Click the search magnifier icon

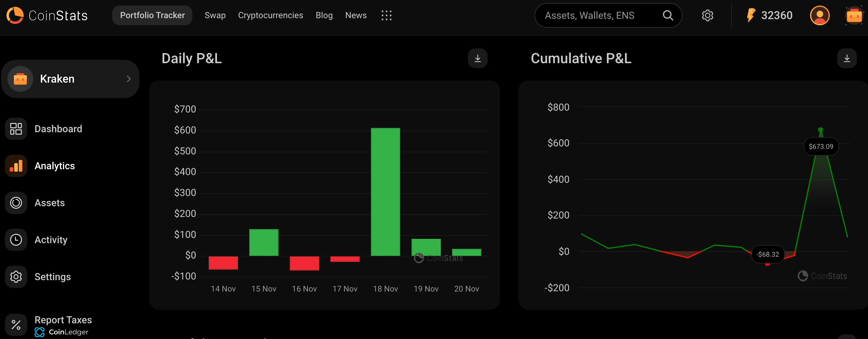pyautogui.click(x=668, y=15)
